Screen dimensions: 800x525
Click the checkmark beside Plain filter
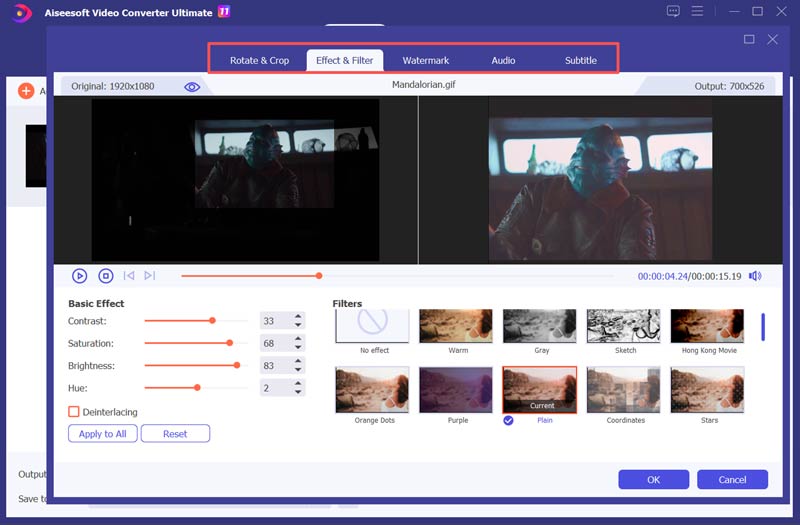click(508, 420)
